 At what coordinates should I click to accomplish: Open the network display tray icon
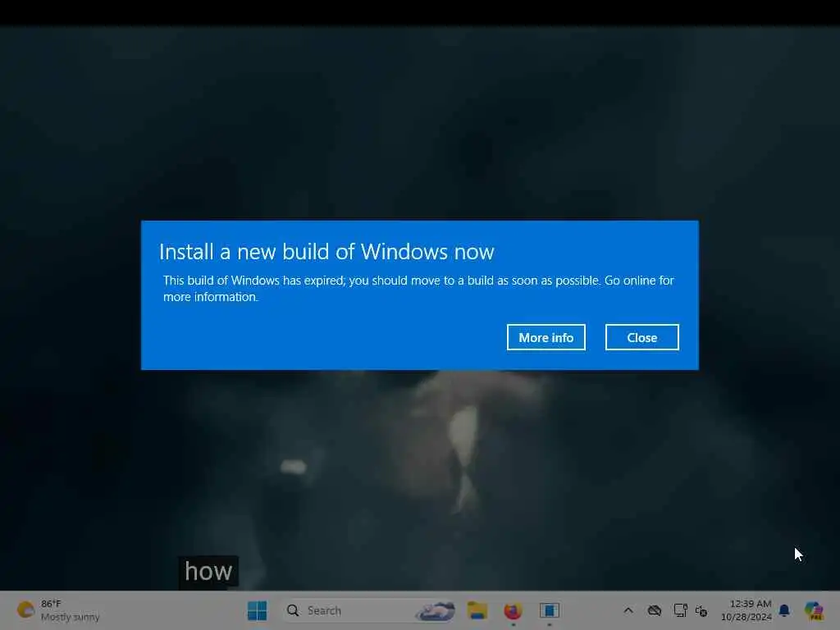[680, 610]
